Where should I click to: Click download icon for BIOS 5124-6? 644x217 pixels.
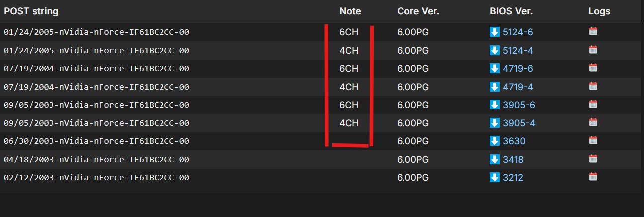tap(494, 32)
